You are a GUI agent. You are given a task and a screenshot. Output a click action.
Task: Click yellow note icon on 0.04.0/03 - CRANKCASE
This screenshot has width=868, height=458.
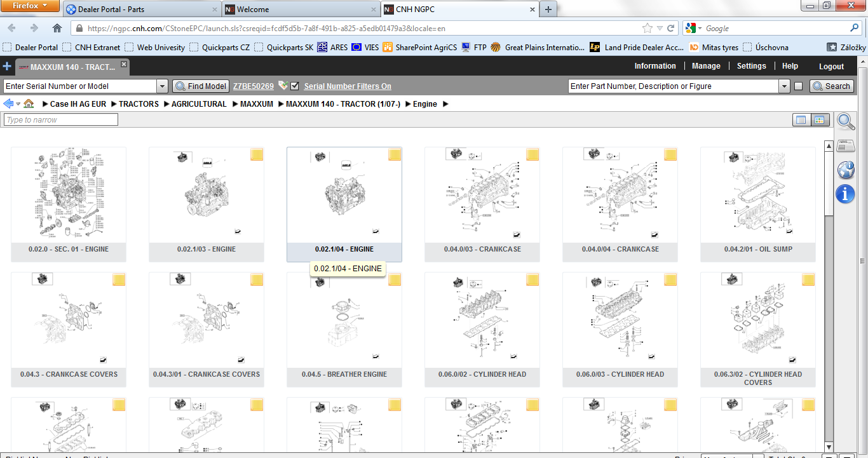(532, 154)
